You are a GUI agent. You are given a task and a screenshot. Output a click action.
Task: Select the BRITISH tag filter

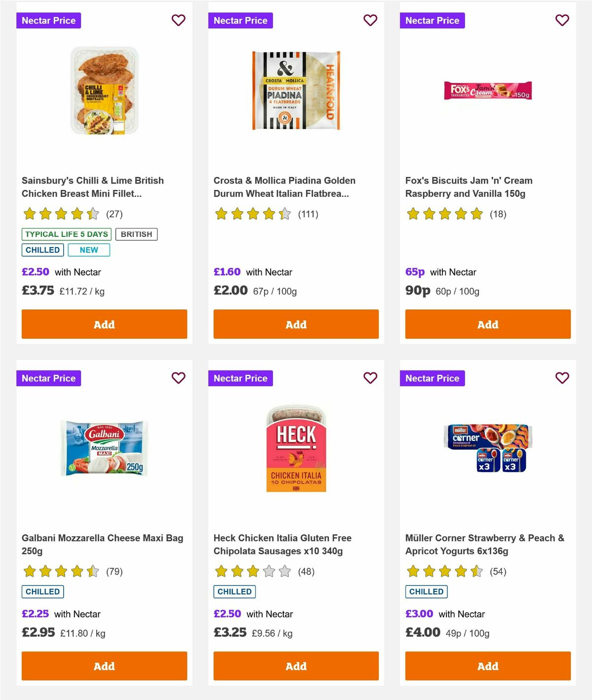coord(137,234)
